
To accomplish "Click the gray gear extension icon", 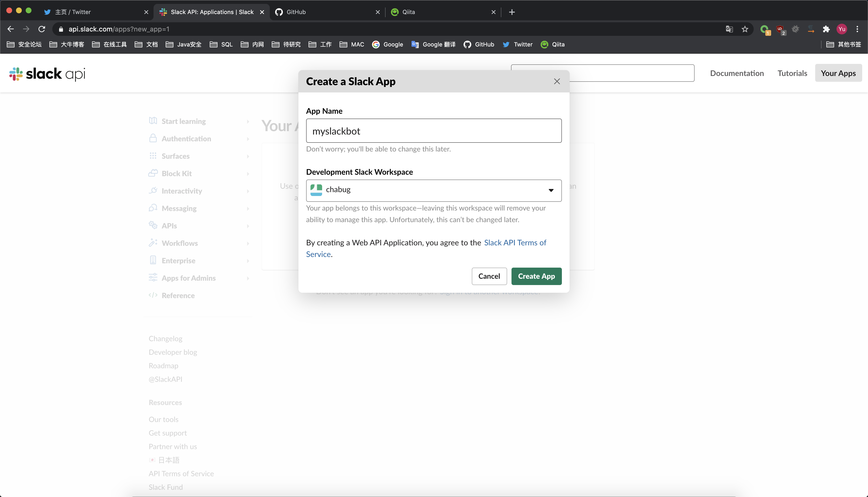I will 795,29.
